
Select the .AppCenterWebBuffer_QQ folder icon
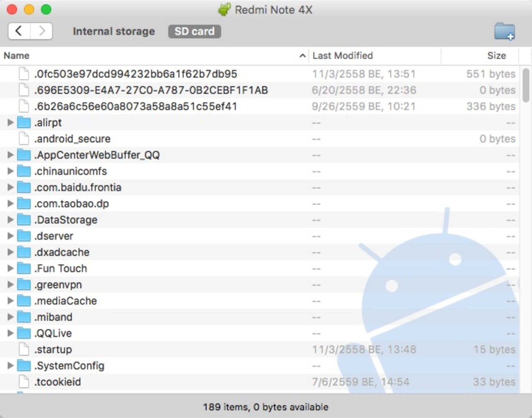[24, 155]
